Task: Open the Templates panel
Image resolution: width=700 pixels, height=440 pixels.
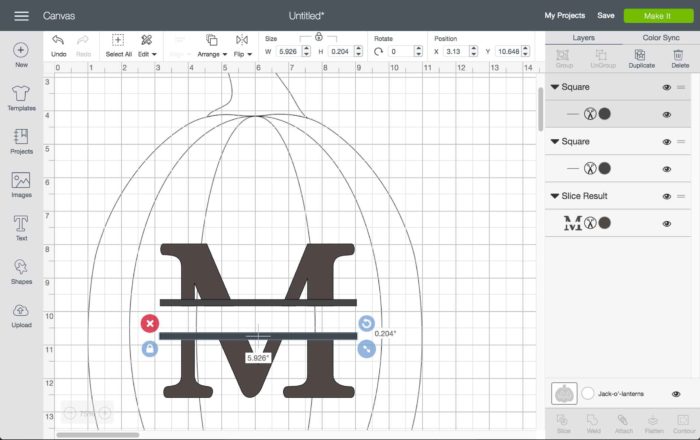Action: coord(21,98)
